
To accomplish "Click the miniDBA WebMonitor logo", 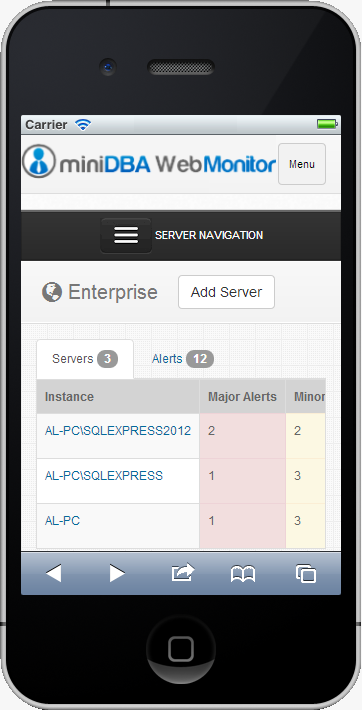I will pos(149,162).
